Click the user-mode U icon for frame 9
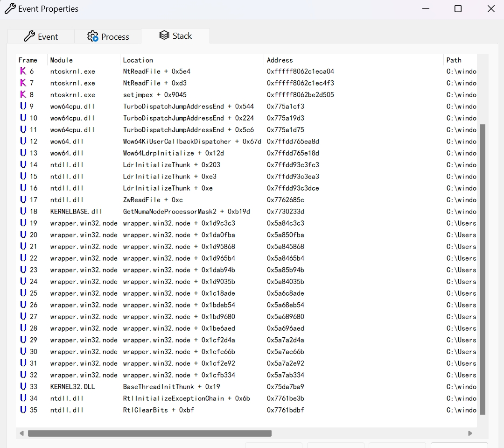This screenshot has height=448, width=504. [x=23, y=107]
